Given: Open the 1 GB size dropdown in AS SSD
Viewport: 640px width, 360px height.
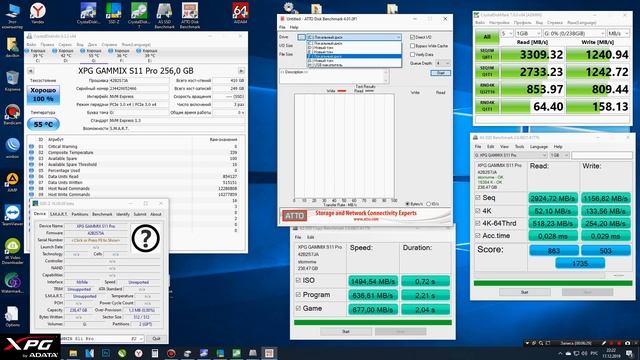Looking at the screenshot, I should (559, 155).
